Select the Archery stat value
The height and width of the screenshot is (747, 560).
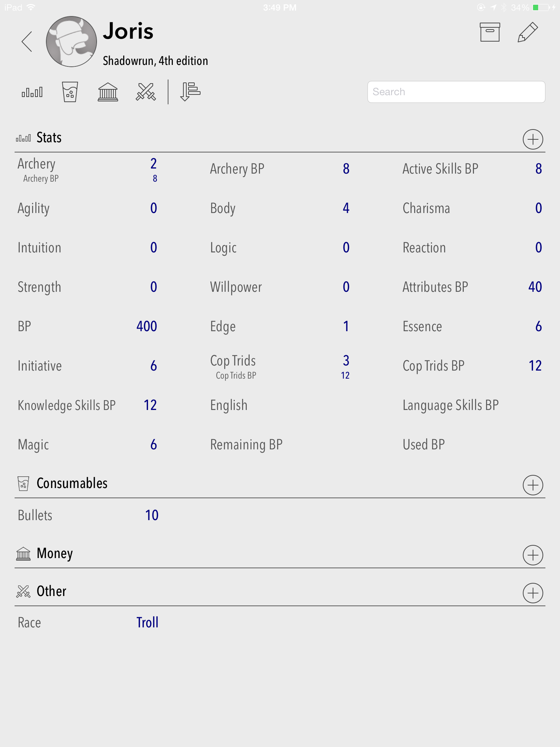click(153, 164)
